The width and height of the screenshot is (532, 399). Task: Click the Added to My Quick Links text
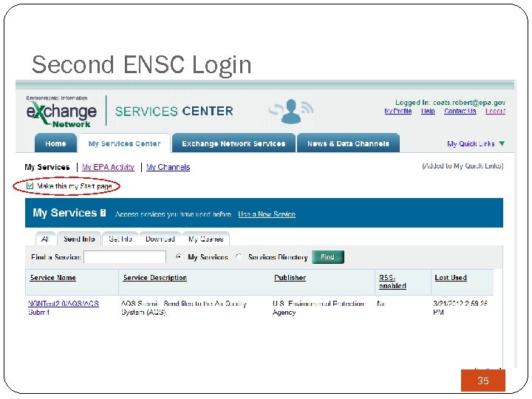coord(463,166)
